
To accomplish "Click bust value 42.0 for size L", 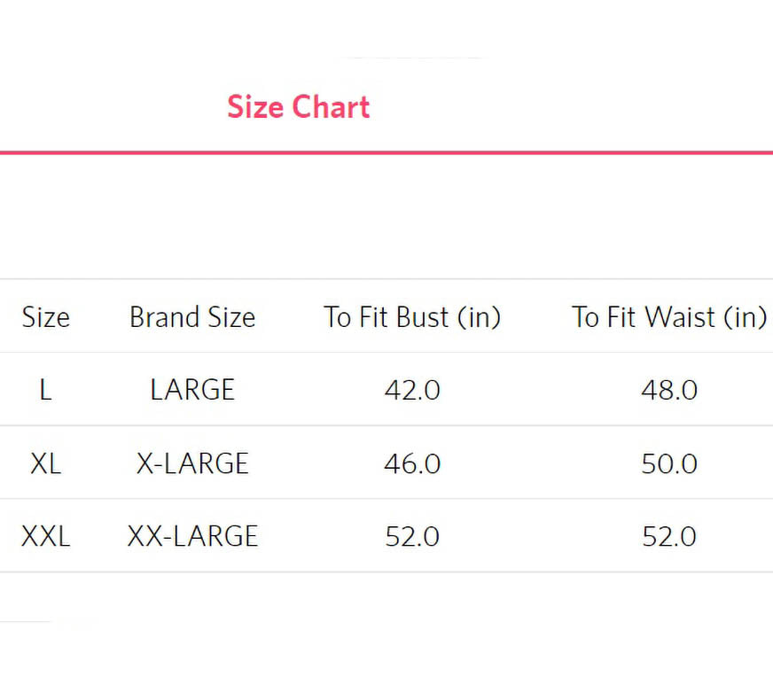I will coord(412,390).
